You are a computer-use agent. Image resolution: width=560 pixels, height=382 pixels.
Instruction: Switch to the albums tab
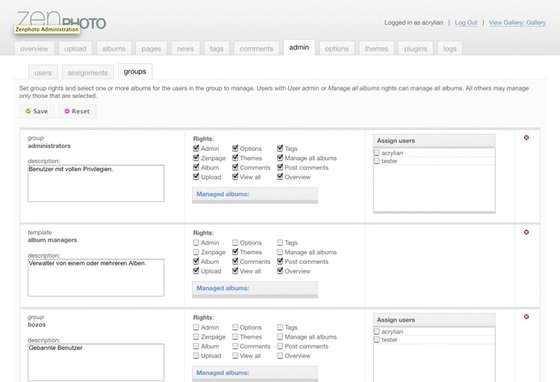pos(114,49)
